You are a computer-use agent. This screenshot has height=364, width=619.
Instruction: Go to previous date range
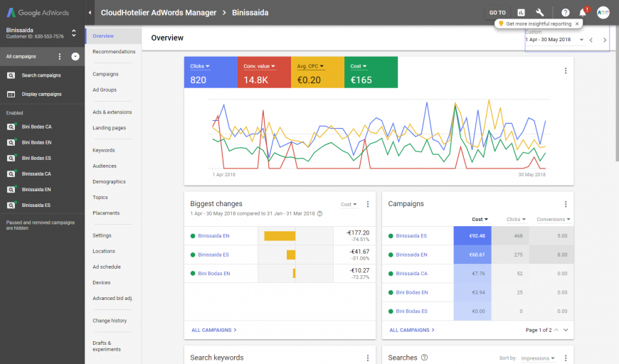(x=591, y=40)
